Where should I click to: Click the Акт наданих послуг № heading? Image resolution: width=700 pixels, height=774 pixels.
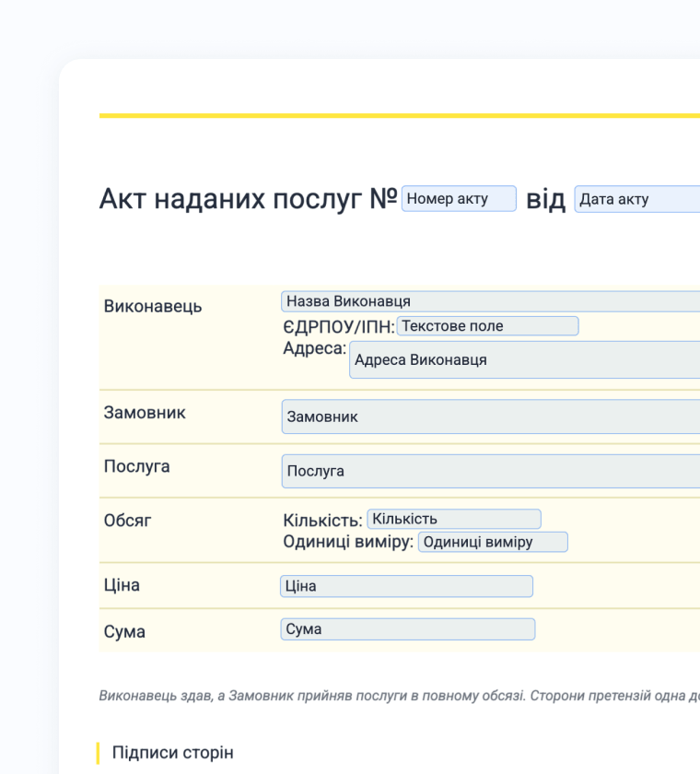click(x=248, y=199)
